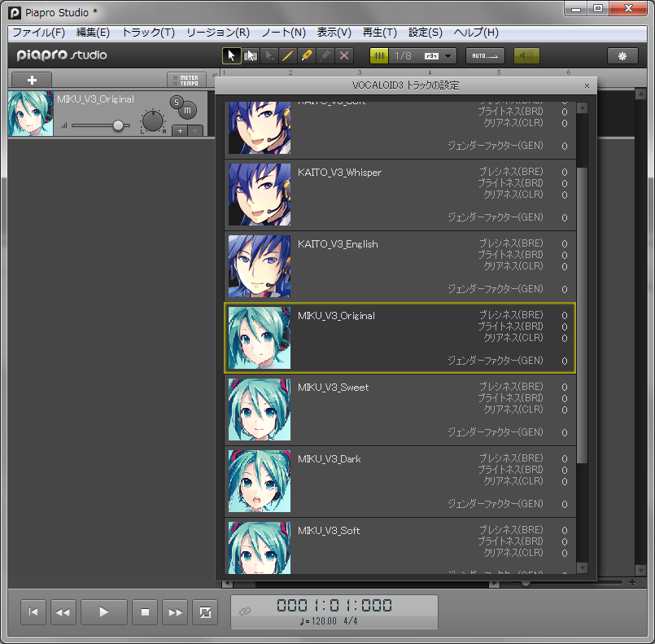This screenshot has width=655, height=644.
Task: Click the red X delete tool
Action: pyautogui.click(x=344, y=55)
